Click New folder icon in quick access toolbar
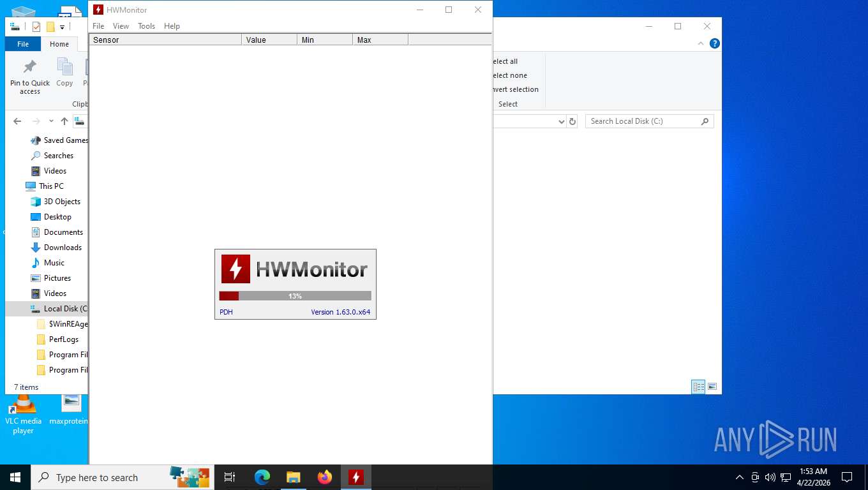The width and height of the screenshot is (868, 490). (50, 27)
